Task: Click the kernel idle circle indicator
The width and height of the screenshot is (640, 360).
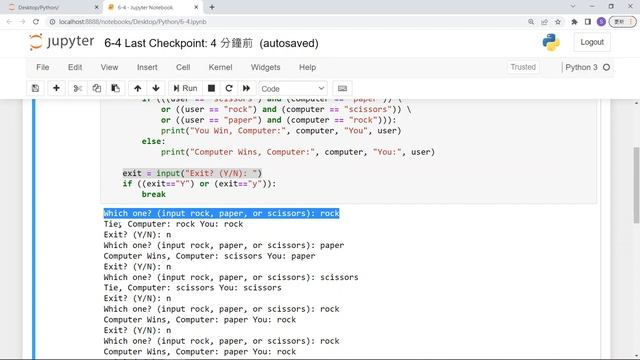Action: point(607,67)
